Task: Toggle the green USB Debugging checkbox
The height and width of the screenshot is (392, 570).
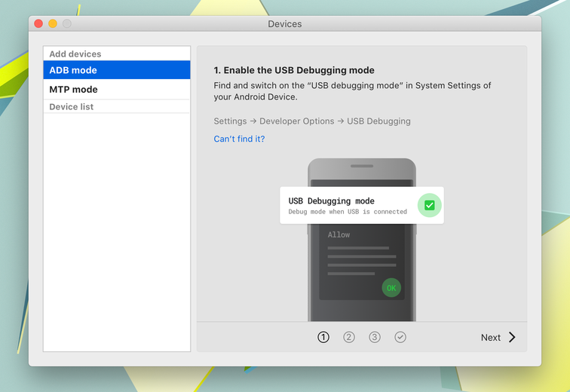Action: (429, 205)
